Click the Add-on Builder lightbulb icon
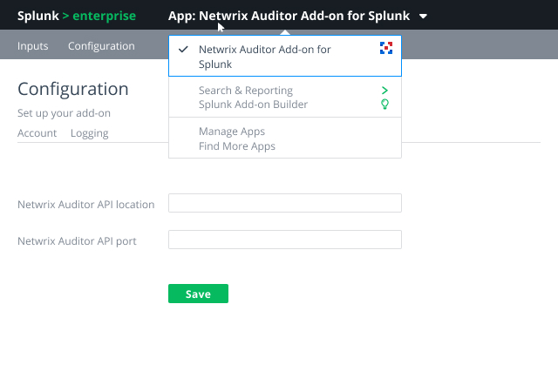 (x=384, y=105)
